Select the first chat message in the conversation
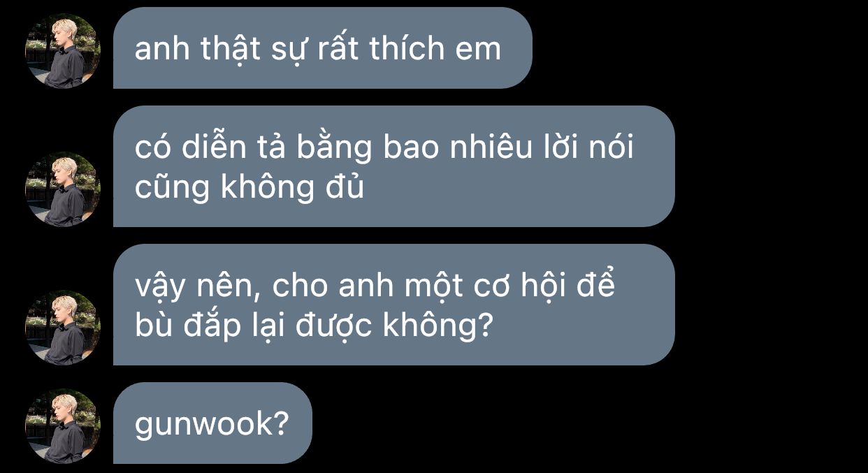 point(323,48)
